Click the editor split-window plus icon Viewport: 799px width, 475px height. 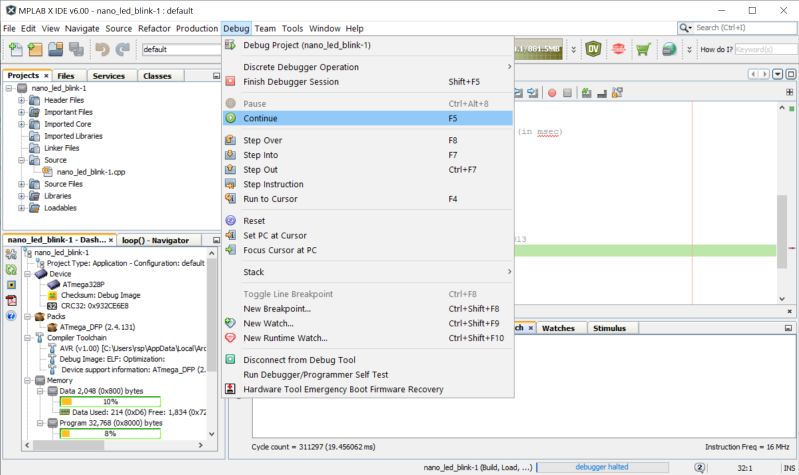click(789, 92)
